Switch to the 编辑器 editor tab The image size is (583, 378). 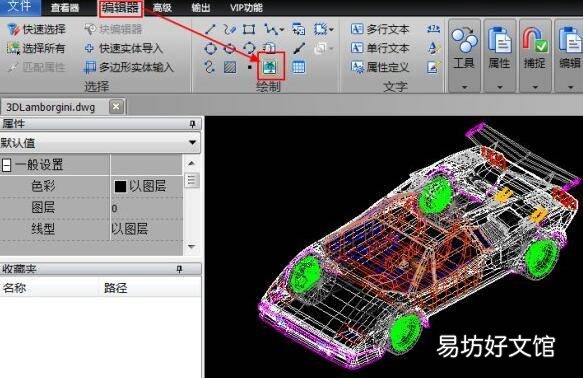[120, 7]
